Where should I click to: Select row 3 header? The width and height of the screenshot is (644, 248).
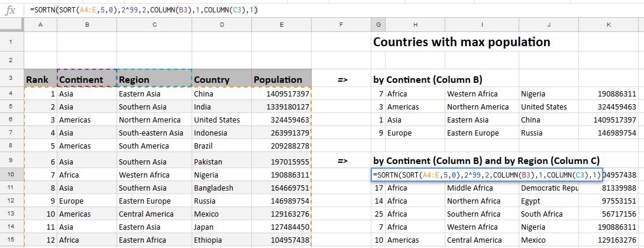tap(12, 78)
